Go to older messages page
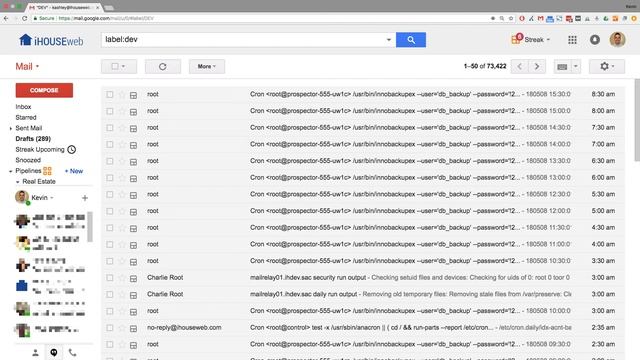 point(537,67)
